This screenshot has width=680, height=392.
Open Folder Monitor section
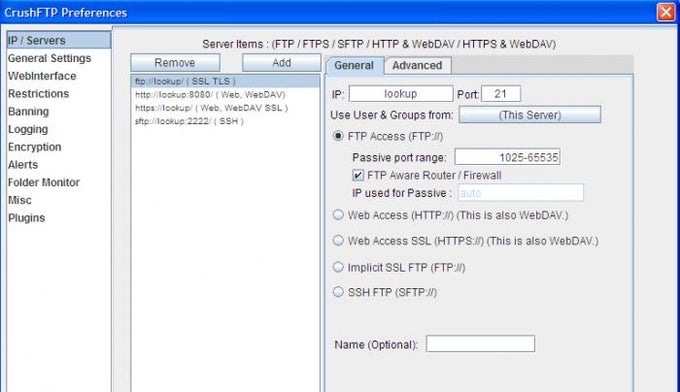43,183
